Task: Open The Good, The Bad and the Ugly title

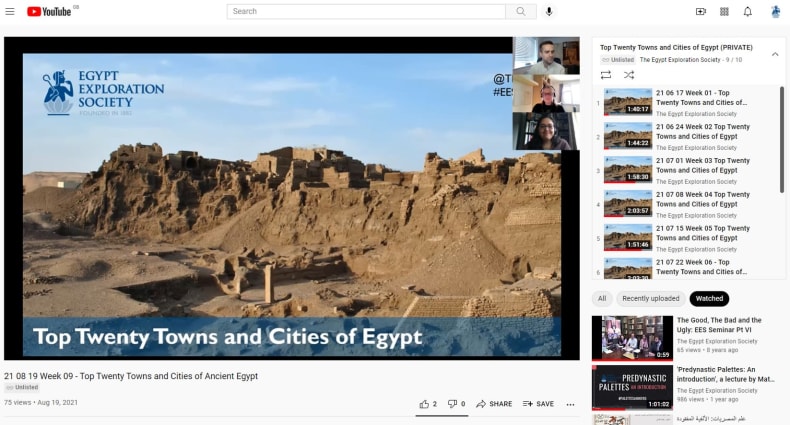Action: pyautogui.click(x=719, y=325)
